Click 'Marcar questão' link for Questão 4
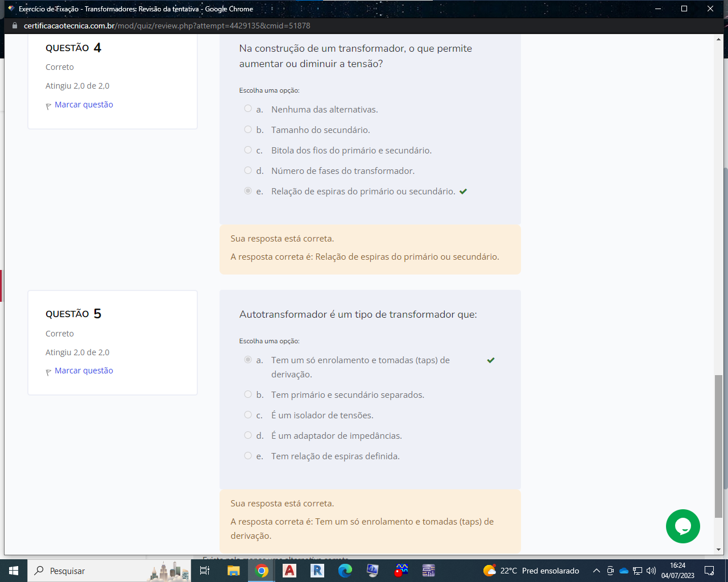 pyautogui.click(x=84, y=105)
